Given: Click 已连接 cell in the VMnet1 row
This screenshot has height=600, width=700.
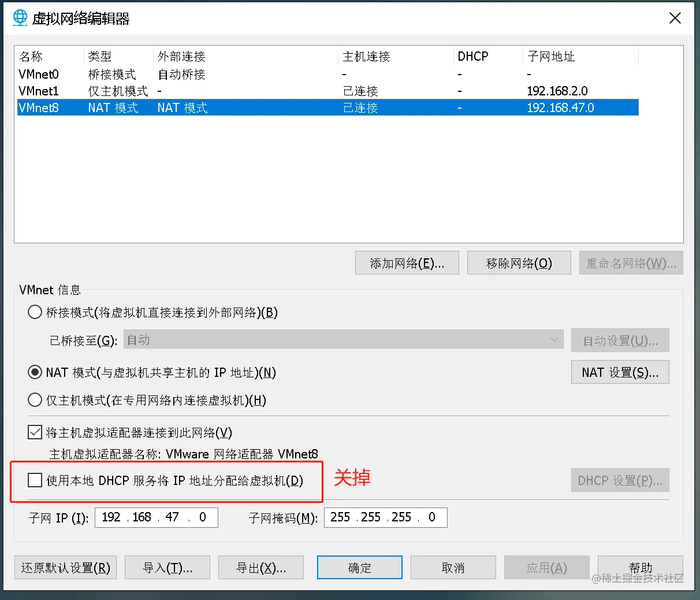Looking at the screenshot, I should (x=360, y=91).
